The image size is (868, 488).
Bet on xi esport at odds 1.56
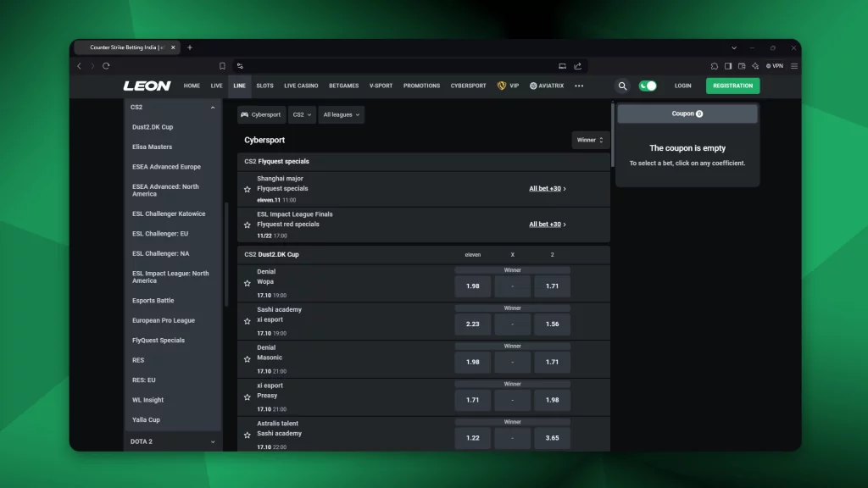[x=552, y=324]
